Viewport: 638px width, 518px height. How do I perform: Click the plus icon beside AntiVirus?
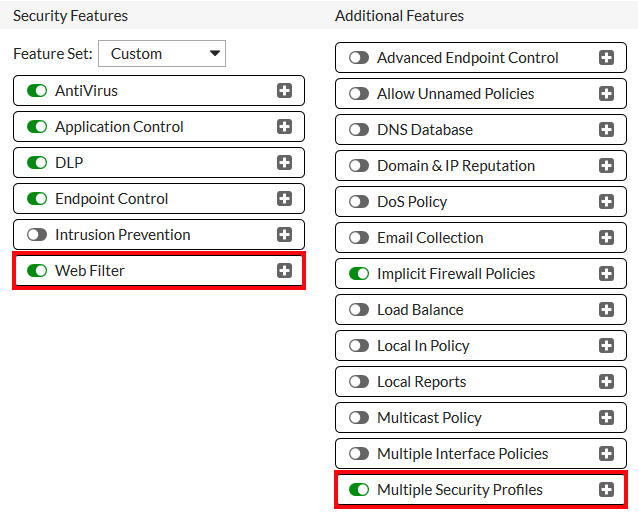284,91
